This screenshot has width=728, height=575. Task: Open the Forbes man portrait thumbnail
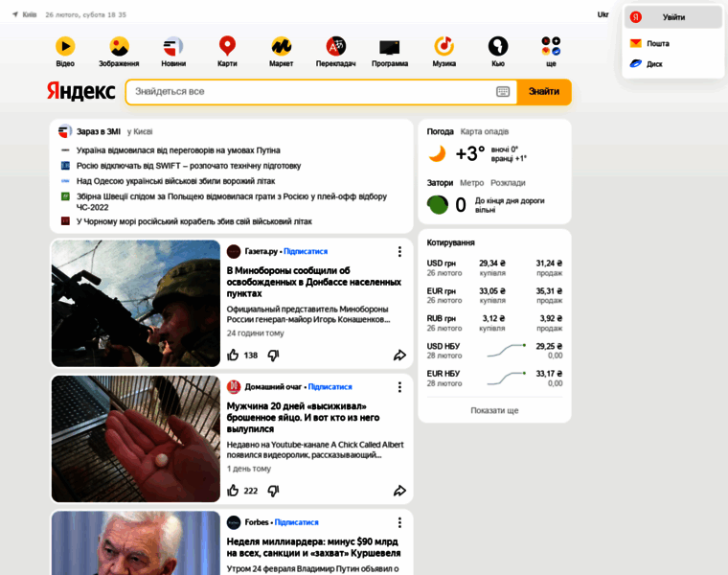tap(136, 543)
